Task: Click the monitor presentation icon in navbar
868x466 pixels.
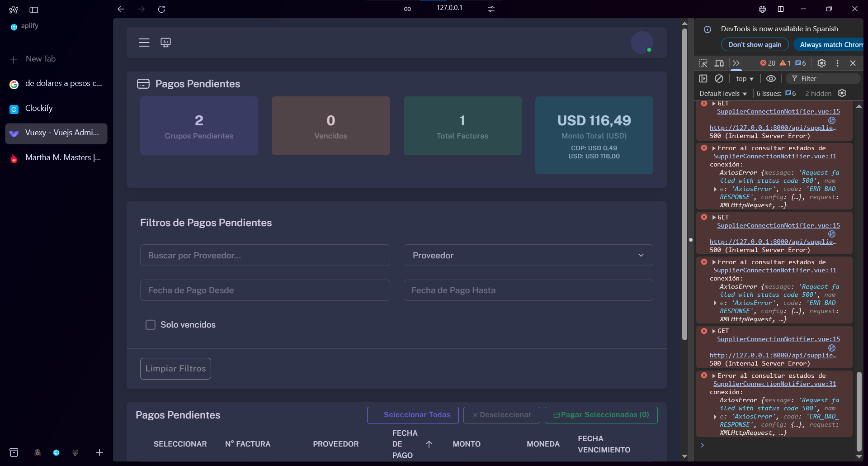Action: coord(165,43)
